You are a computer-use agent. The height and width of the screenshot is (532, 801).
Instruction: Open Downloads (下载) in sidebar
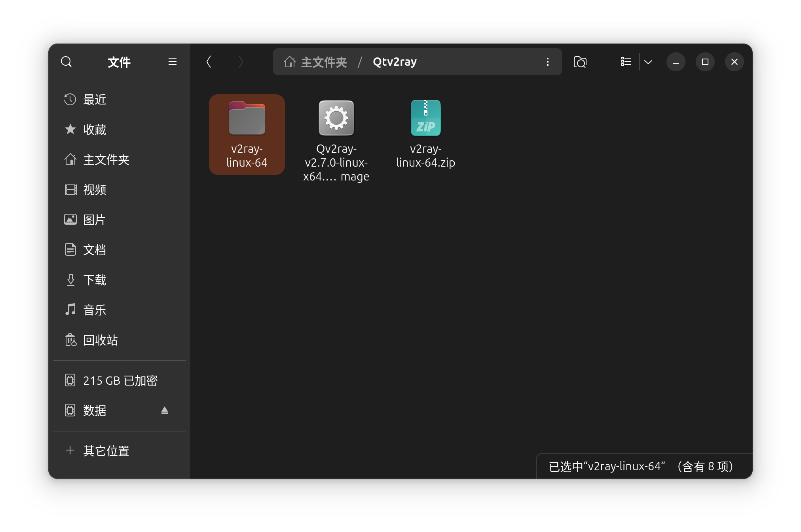coord(120,280)
